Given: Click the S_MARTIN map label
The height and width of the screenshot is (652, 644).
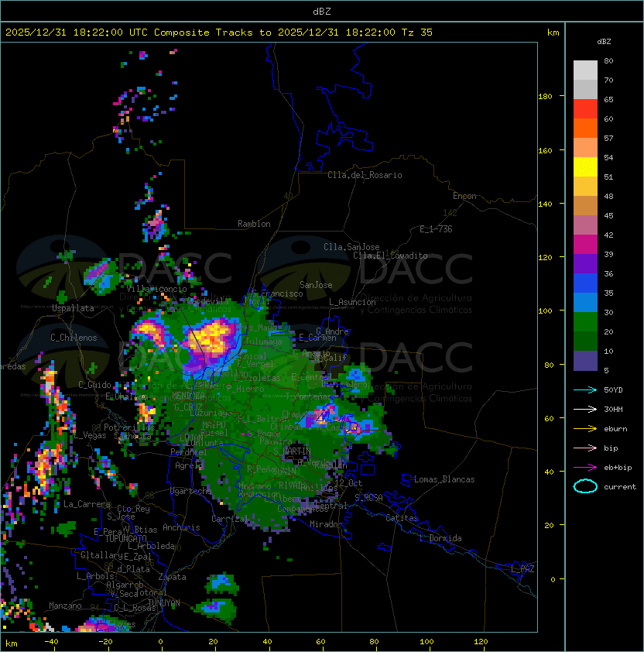Looking at the screenshot, I should click(293, 451).
